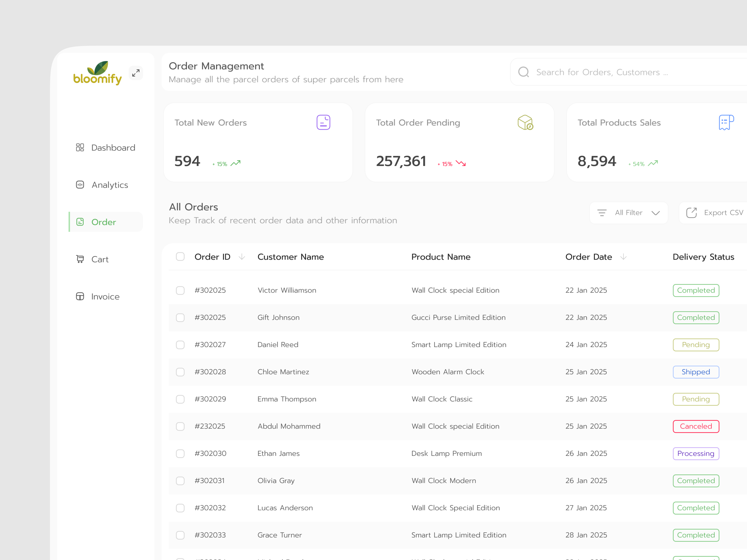
Task: Tick the checkbox for Emma Thompson's order
Action: 180,399
